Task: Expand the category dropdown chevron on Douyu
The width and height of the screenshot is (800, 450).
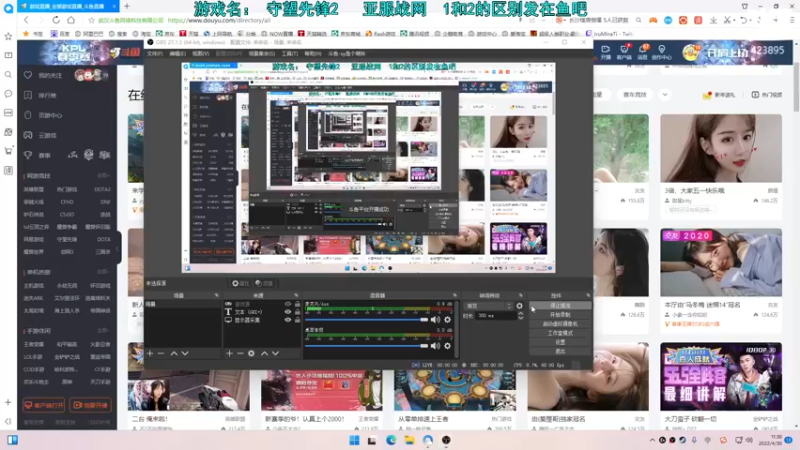Action: pyautogui.click(x=665, y=94)
